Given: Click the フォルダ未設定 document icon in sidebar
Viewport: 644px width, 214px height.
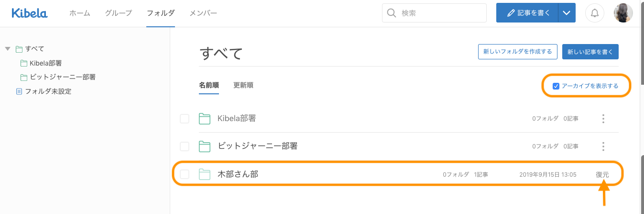Looking at the screenshot, I should point(19,91).
